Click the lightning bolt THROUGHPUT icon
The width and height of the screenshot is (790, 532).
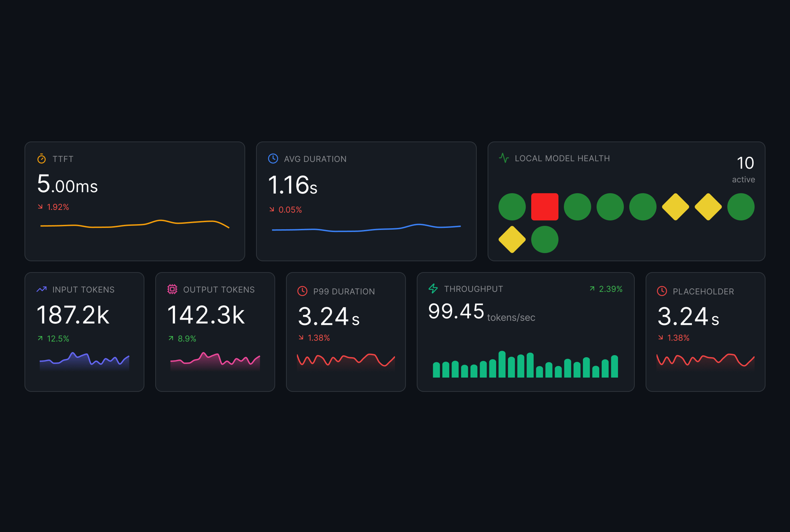coord(433,288)
